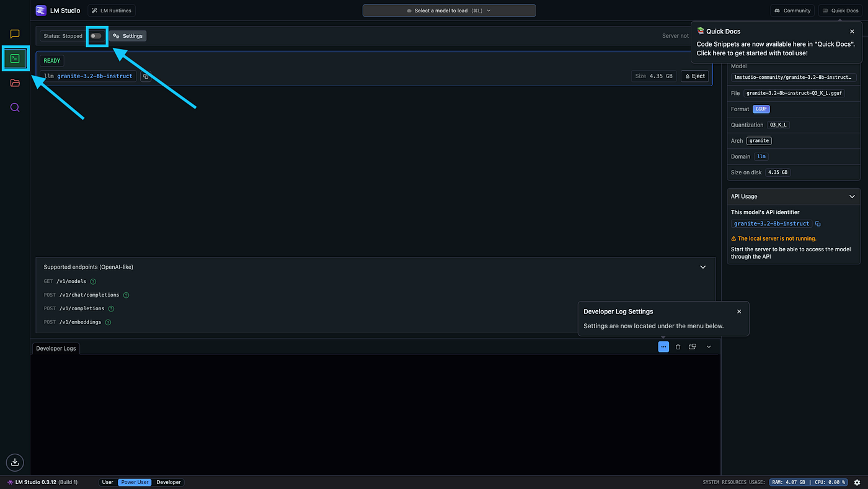The height and width of the screenshot is (489, 868).
Task: Open the Community button
Action: click(x=792, y=11)
